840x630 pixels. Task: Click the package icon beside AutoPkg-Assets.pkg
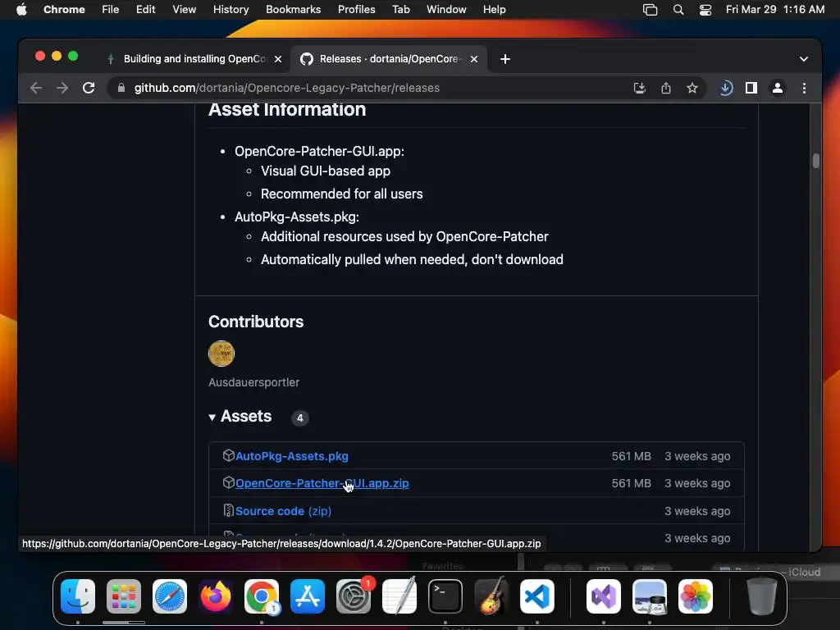pyautogui.click(x=229, y=455)
